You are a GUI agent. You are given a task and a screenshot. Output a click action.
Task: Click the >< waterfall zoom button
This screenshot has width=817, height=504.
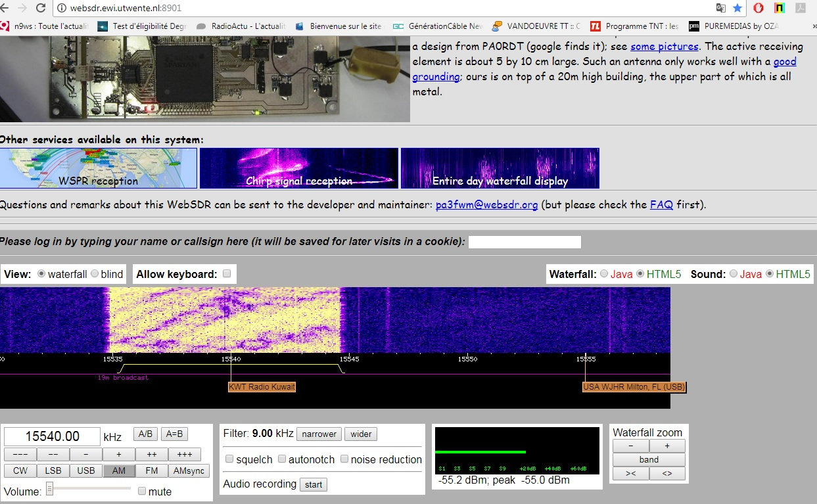pyautogui.click(x=631, y=473)
